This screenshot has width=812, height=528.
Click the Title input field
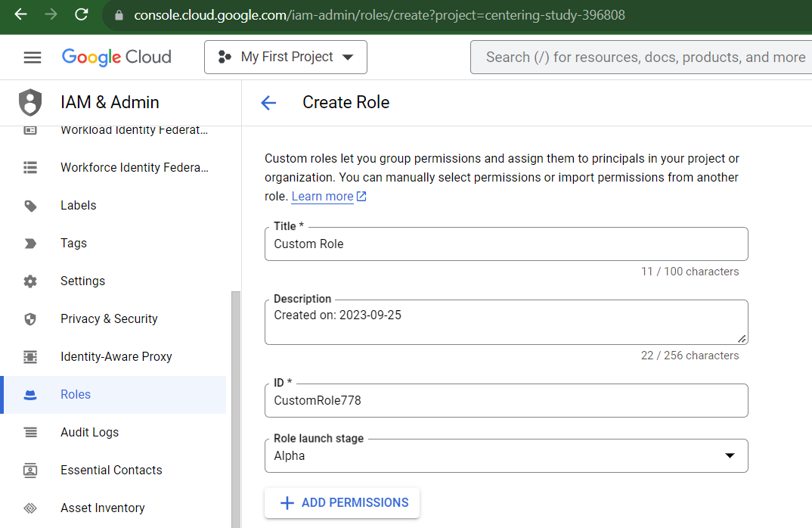[506, 244]
